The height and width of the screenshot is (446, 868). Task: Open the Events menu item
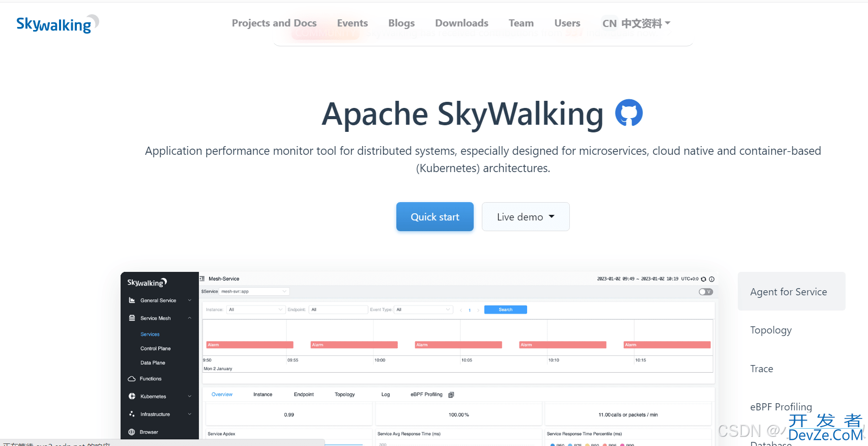pos(353,23)
